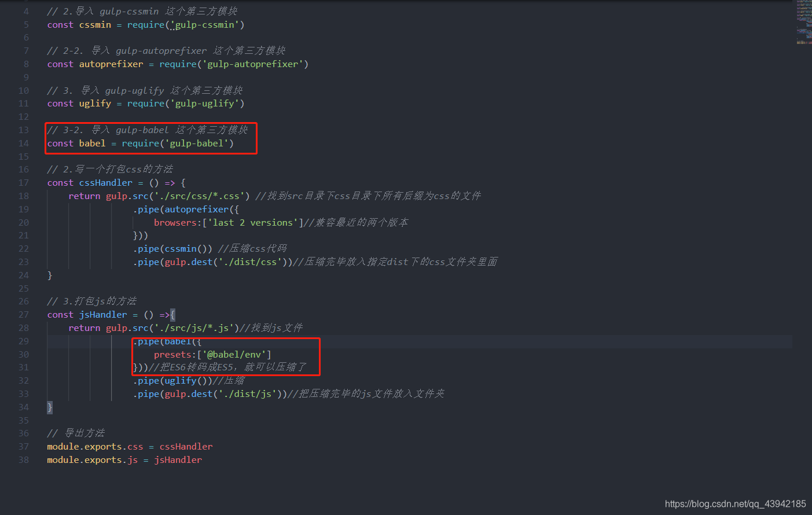Click the return keyword on line 28
The image size is (812, 515).
[84, 328]
